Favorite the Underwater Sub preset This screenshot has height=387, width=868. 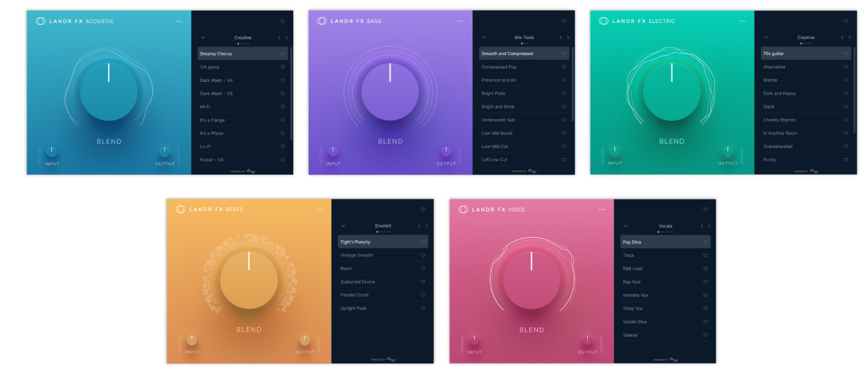564,120
